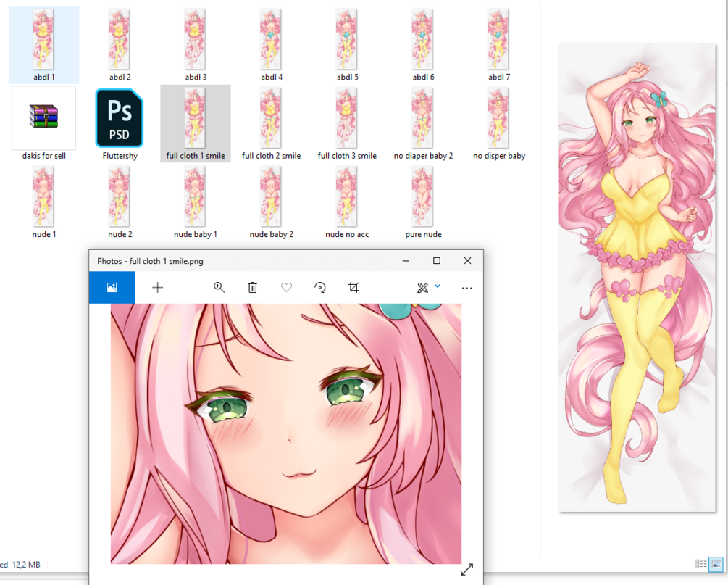This screenshot has height=585, width=728.
Task: Show the Photos collection view icon
Action: [x=112, y=288]
